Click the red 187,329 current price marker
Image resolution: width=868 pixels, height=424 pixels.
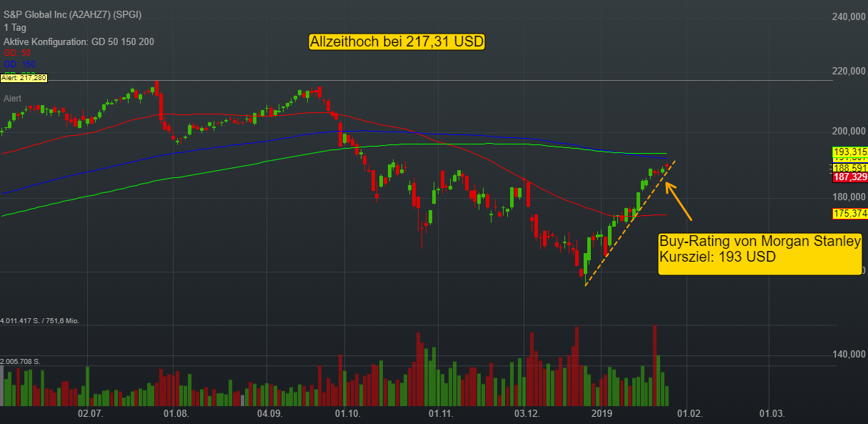850,177
